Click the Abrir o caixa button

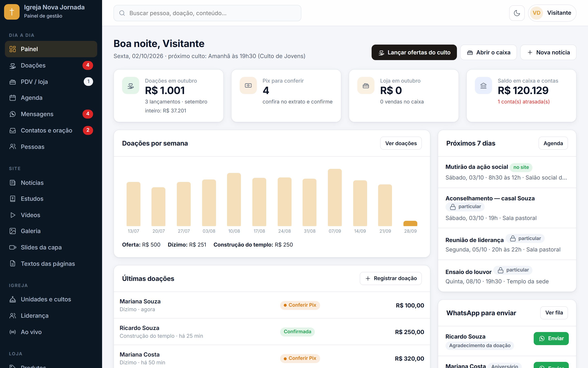(488, 52)
